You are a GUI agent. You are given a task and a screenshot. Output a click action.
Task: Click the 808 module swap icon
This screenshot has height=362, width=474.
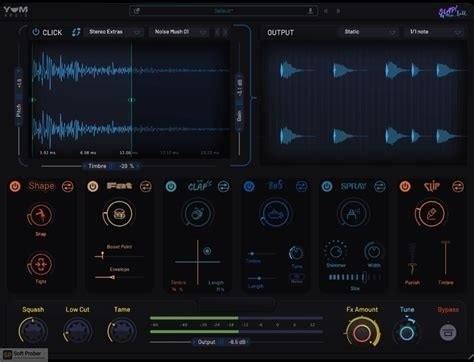tap(302, 186)
